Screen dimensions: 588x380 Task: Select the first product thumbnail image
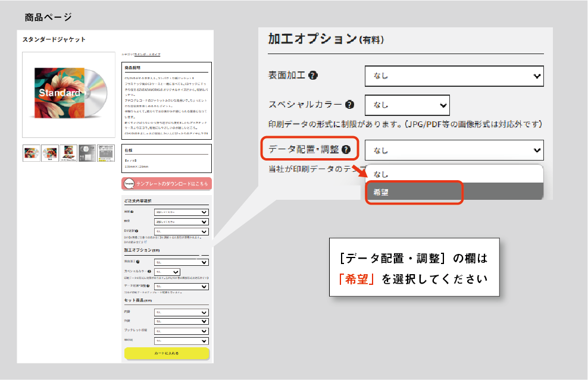pos(31,153)
